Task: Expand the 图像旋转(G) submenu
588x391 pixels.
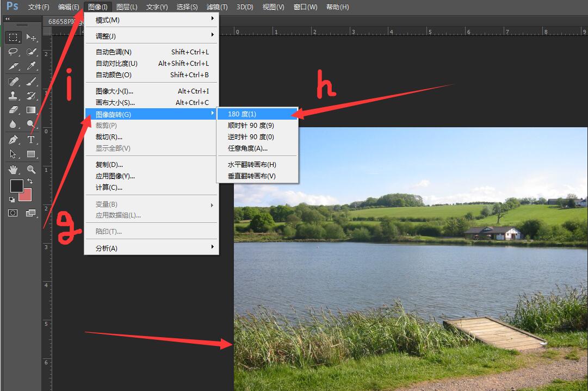Action: pyautogui.click(x=152, y=114)
